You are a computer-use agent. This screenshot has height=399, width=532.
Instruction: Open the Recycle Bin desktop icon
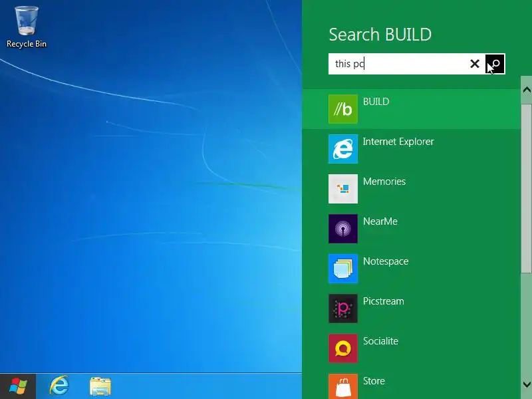[27, 27]
